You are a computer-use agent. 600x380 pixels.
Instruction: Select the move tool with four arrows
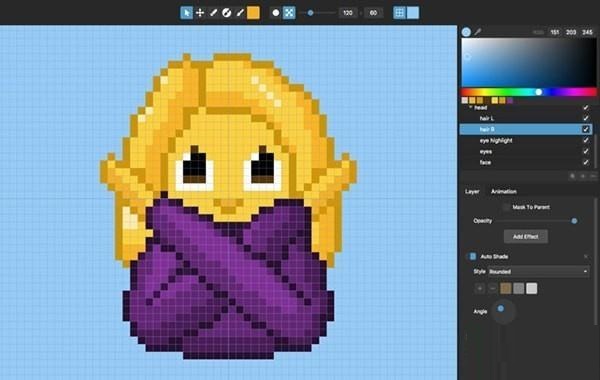point(200,13)
